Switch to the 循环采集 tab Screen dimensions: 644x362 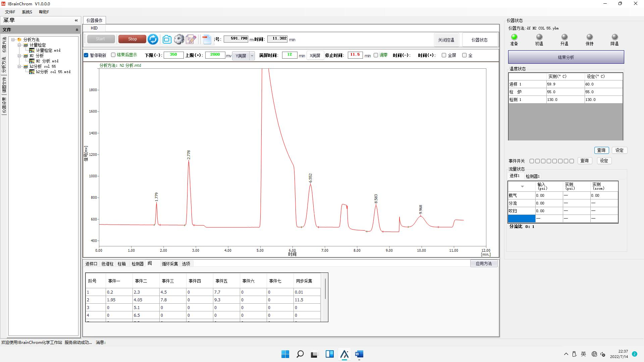coord(170,264)
